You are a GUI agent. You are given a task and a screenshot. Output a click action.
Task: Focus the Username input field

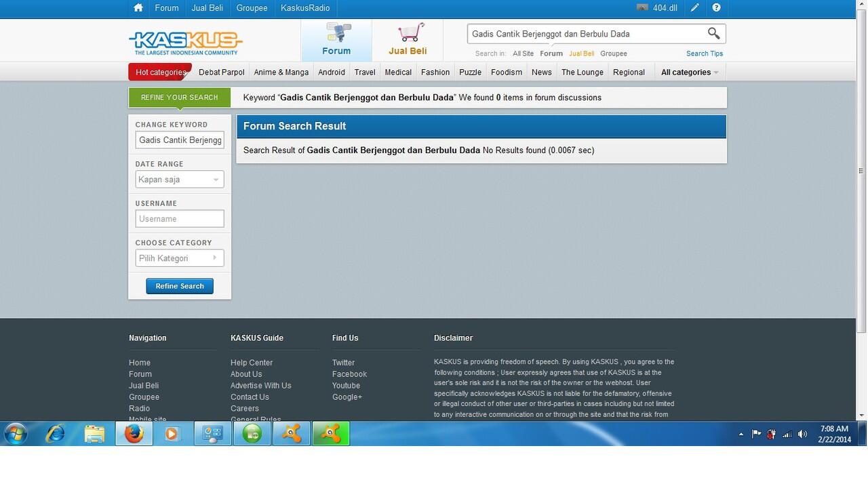[180, 219]
